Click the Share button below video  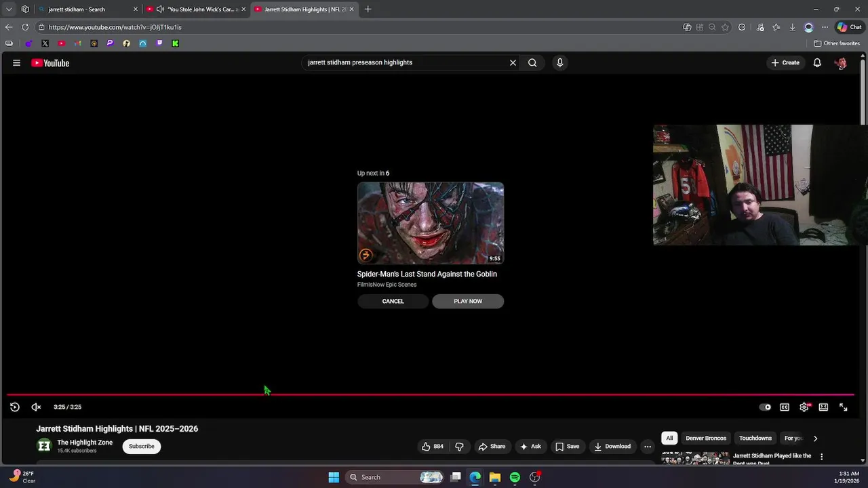492,446
